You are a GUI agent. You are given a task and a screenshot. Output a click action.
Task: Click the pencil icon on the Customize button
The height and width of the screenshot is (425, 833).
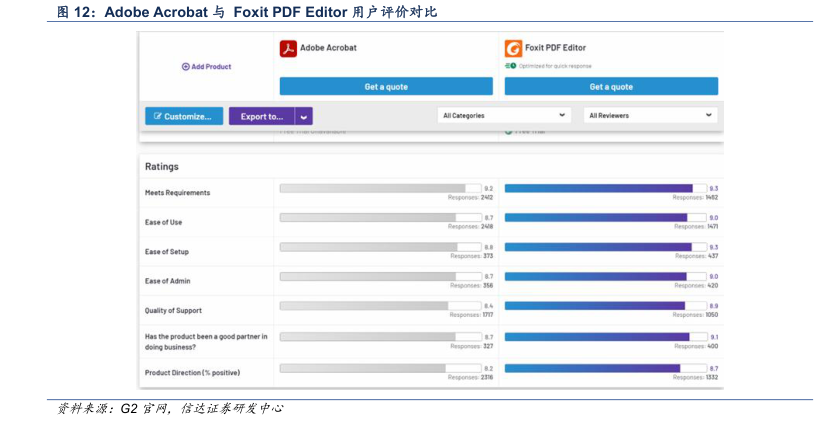156,116
